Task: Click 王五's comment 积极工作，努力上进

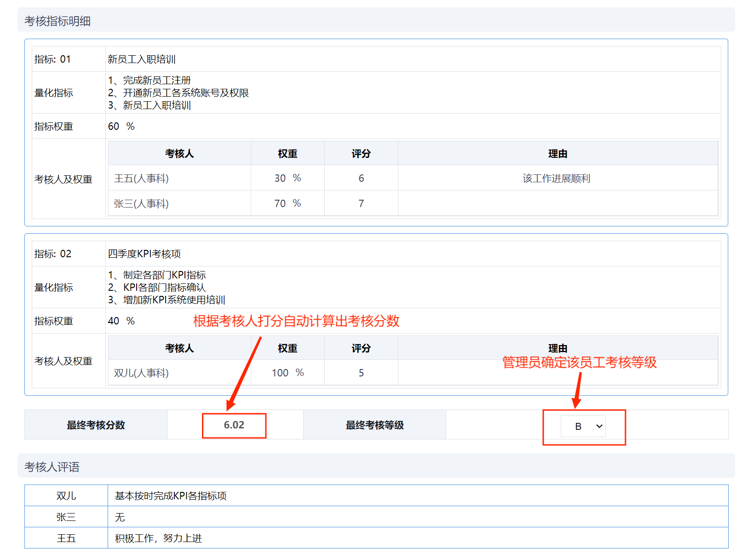Action: coord(158,538)
